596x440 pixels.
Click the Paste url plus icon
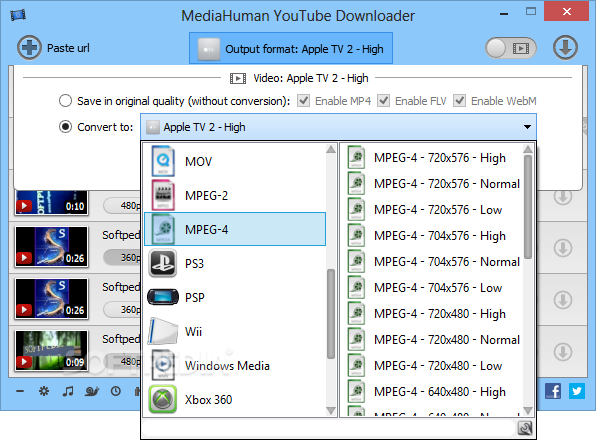[x=29, y=48]
